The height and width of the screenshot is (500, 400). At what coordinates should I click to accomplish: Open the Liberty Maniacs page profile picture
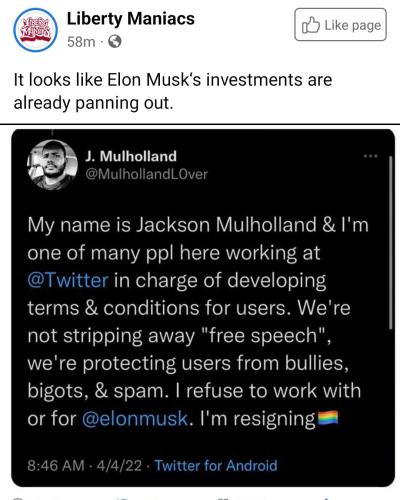coord(35,30)
